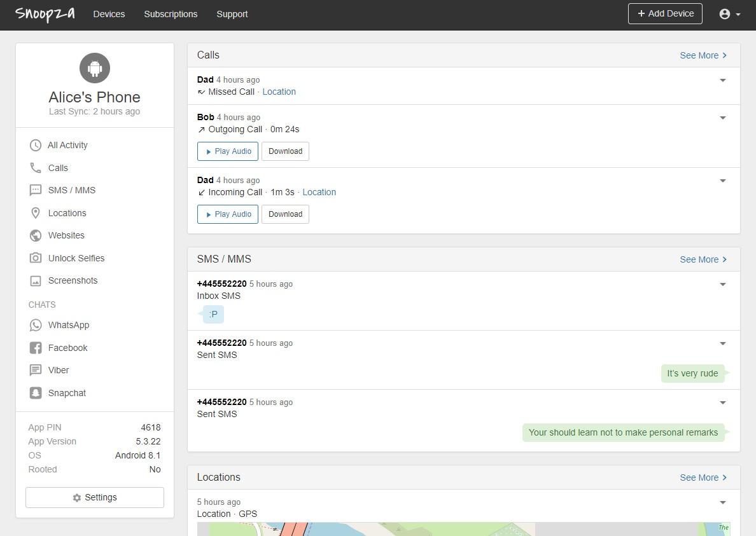Click the App PIN value 4618
Image resolution: width=756 pixels, height=536 pixels.
click(x=150, y=427)
